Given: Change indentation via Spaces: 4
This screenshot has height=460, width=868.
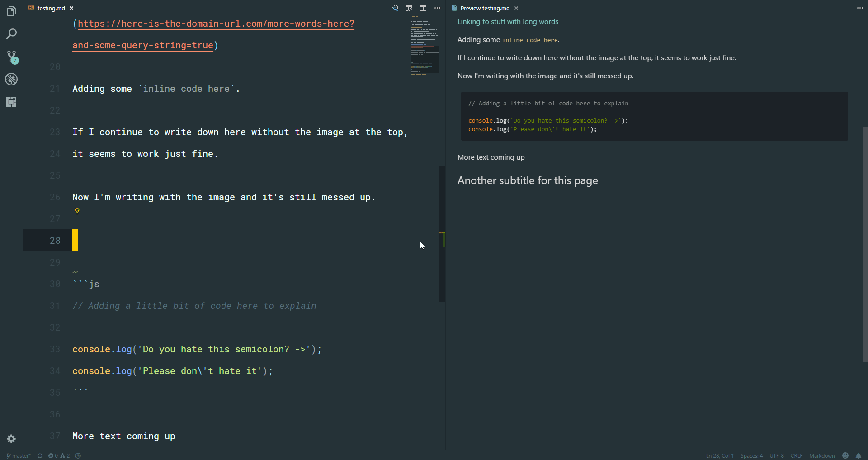Looking at the screenshot, I should tap(751, 455).
